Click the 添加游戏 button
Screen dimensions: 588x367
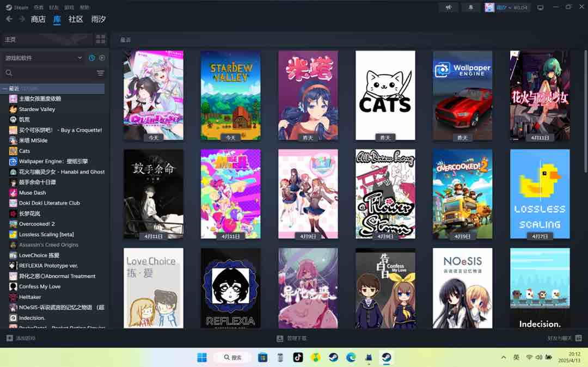click(21, 338)
